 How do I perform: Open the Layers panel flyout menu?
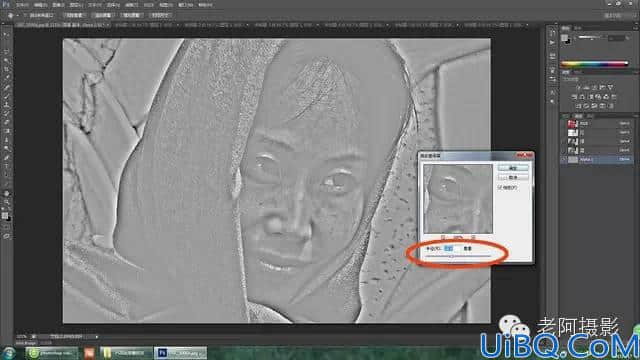click(636, 116)
